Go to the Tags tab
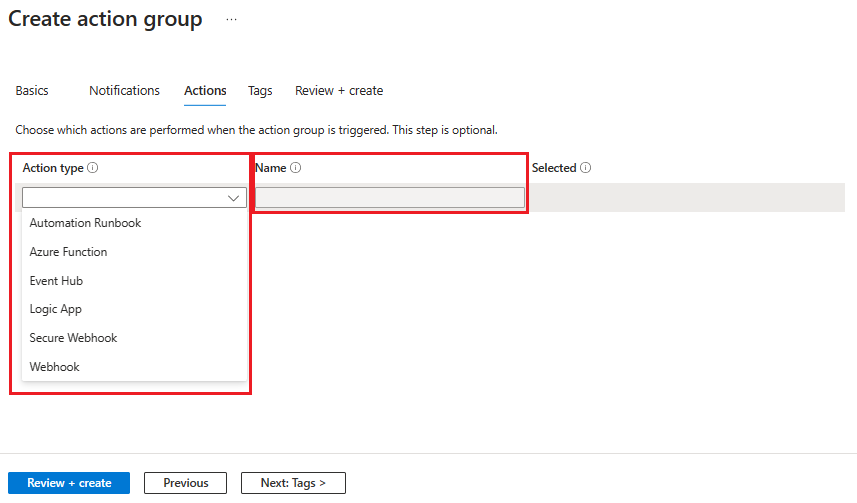857x503 pixels. pos(260,91)
